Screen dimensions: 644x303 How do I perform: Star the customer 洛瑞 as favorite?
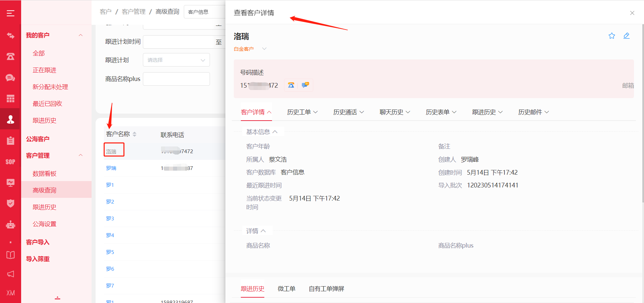coord(612,36)
